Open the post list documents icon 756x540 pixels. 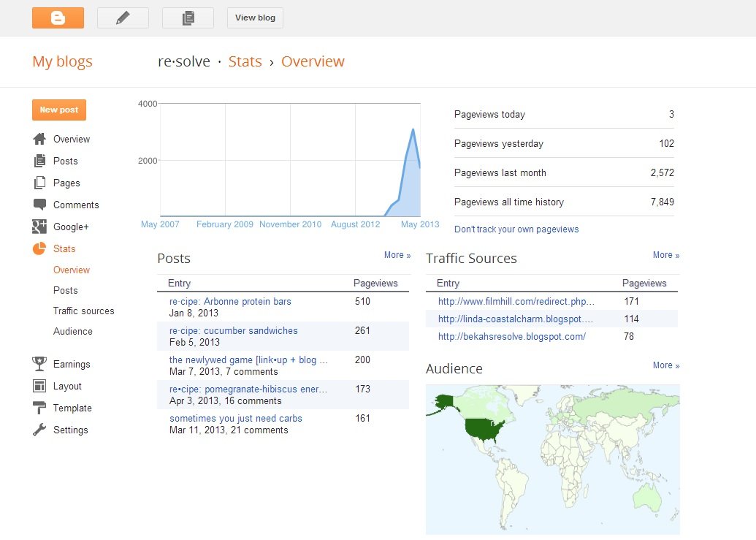click(x=188, y=18)
